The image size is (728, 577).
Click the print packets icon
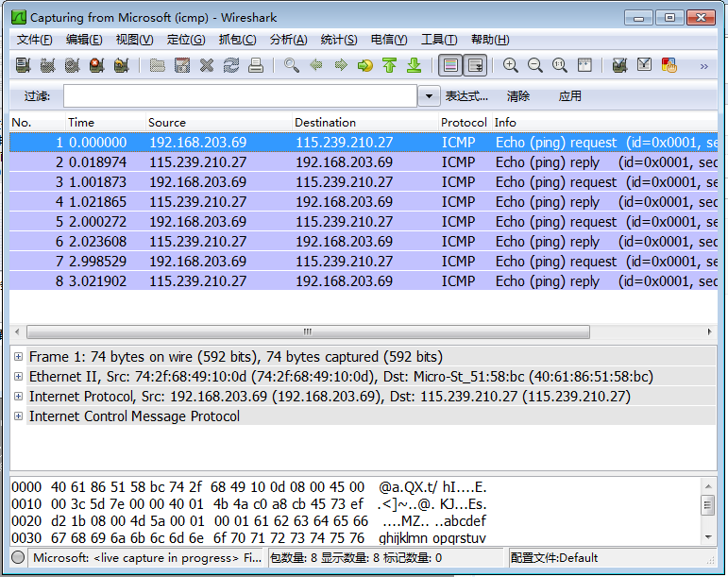[x=255, y=65]
